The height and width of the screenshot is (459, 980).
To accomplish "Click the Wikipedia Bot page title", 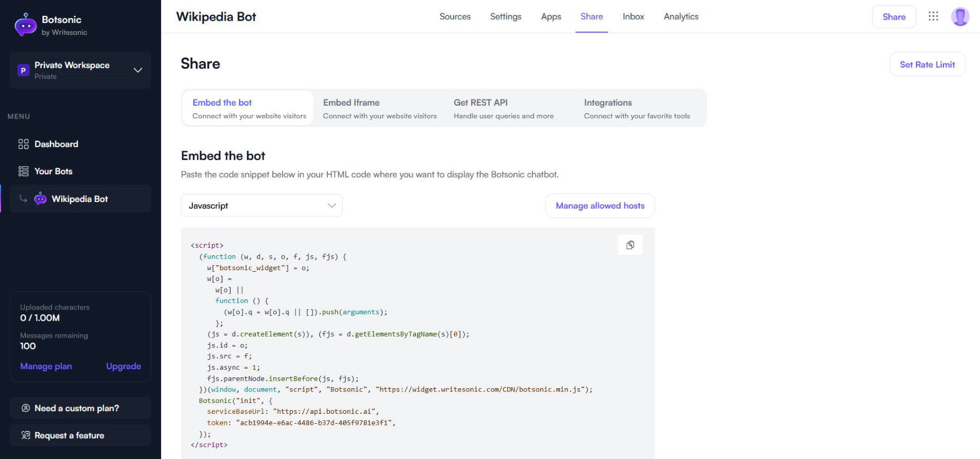I will click(216, 16).
